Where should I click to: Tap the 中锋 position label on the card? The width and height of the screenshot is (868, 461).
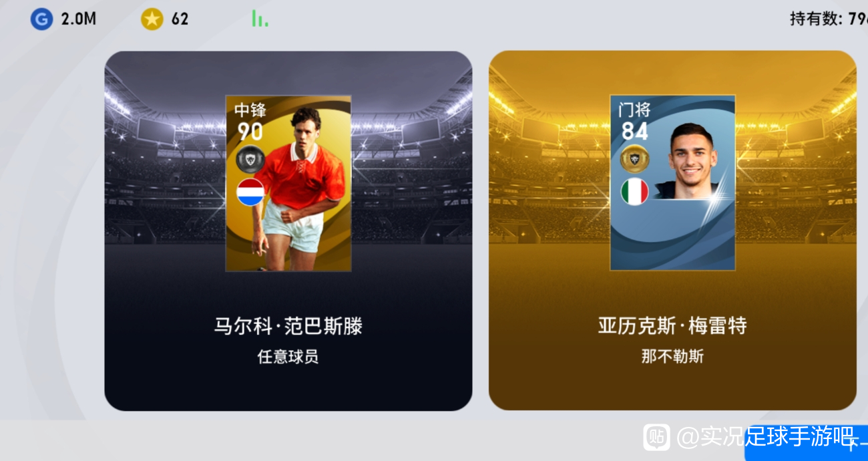click(x=250, y=110)
